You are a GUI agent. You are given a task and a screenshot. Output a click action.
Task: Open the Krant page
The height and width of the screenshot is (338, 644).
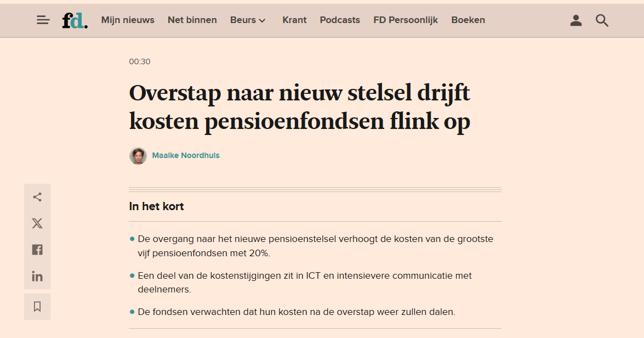click(294, 20)
